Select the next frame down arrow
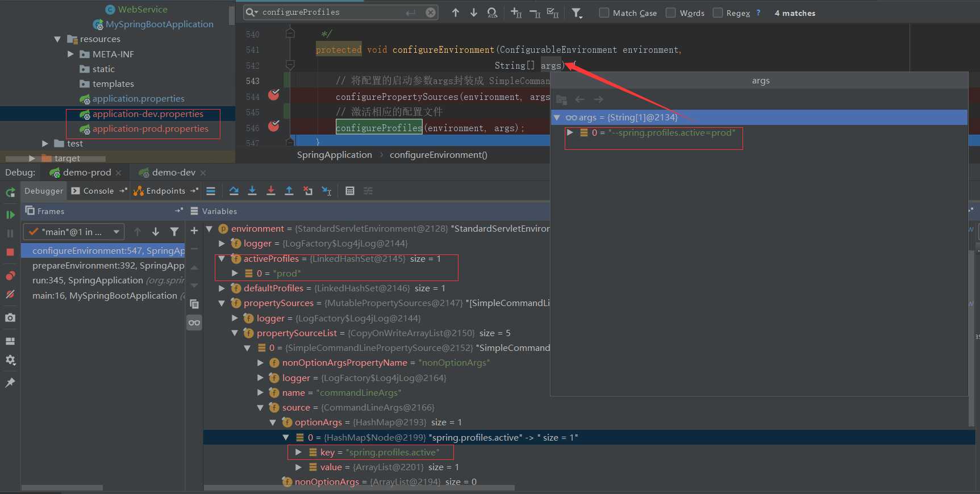The image size is (980, 494). coord(156,232)
